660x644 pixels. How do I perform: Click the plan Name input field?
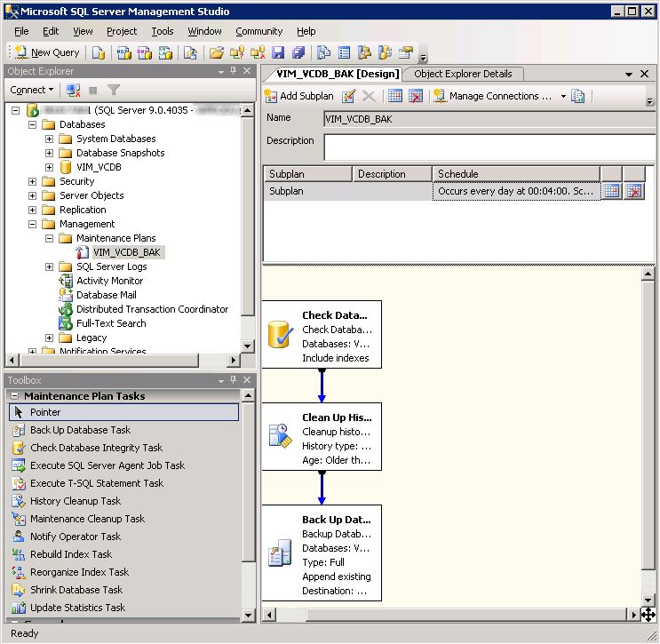489,120
